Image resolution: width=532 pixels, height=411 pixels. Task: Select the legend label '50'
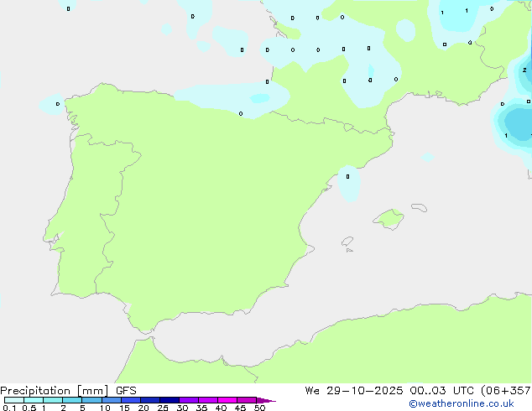[259, 408]
